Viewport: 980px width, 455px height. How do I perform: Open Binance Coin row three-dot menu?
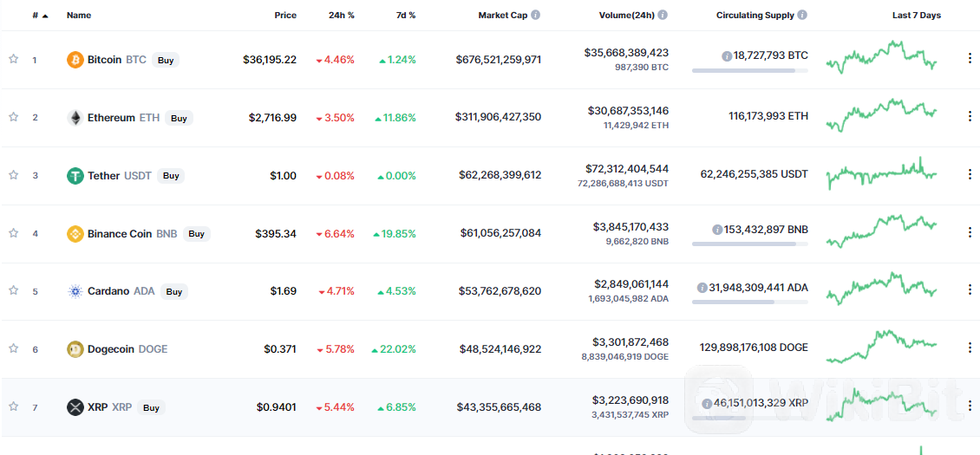(x=970, y=231)
